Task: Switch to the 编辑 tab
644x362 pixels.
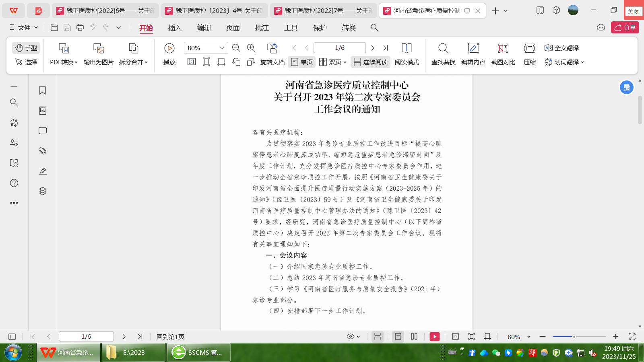Action: pos(204,28)
